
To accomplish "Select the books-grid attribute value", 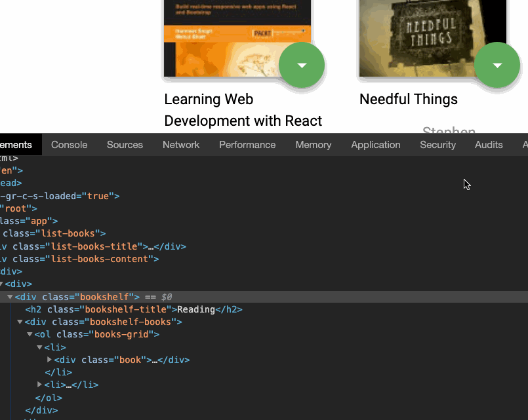I will coord(121,335).
